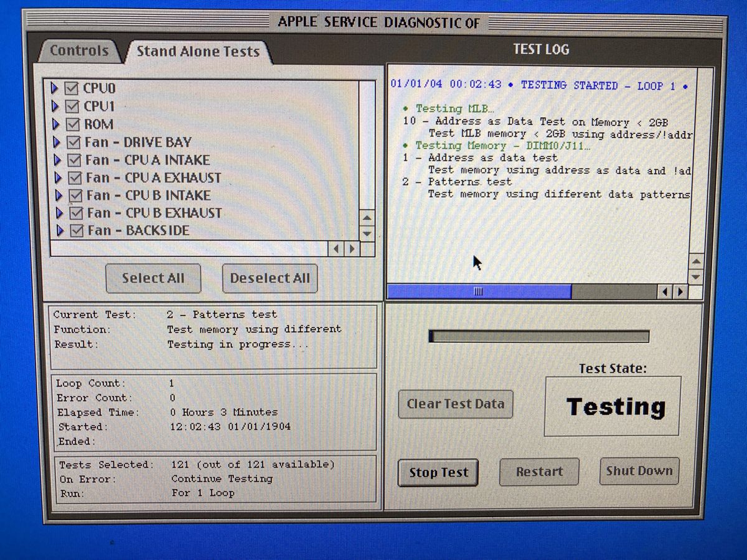Click the test log horizontal scrollbar thumb
This screenshot has height=560, width=747.
pos(479,291)
